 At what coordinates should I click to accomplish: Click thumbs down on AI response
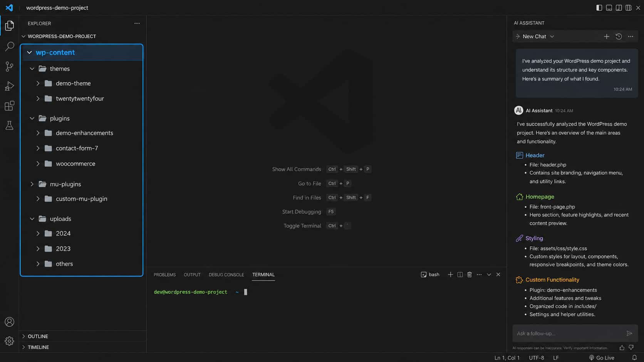631,347
